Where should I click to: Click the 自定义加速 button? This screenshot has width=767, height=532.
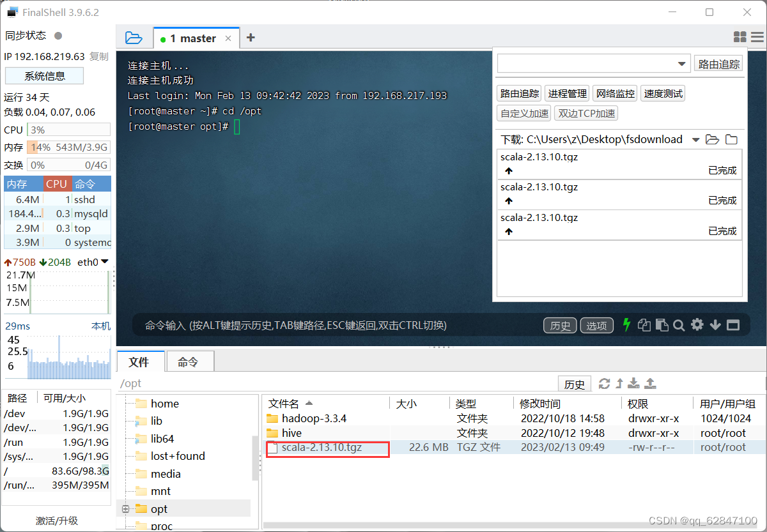pos(525,113)
